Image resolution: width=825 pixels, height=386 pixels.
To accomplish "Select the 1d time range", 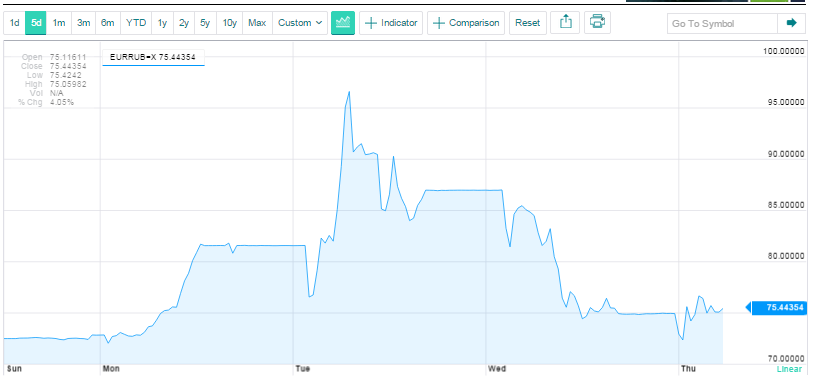I will pos(15,23).
